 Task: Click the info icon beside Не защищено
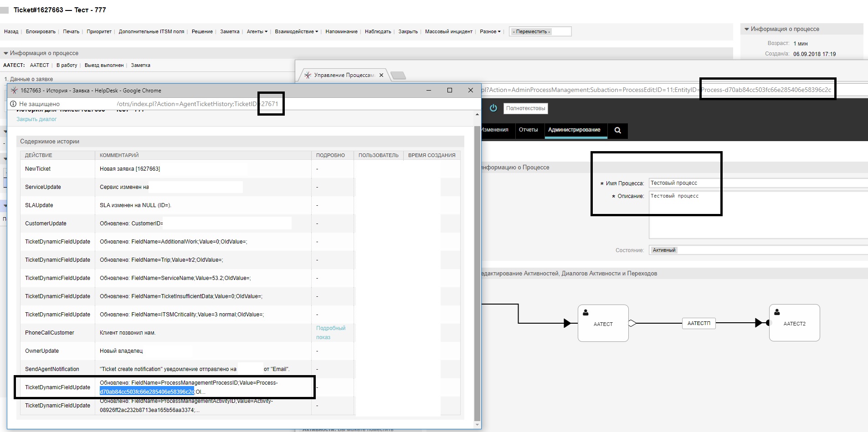[13, 104]
